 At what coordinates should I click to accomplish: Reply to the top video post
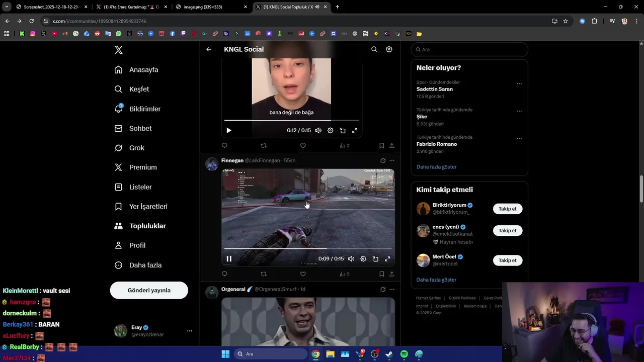click(x=224, y=146)
